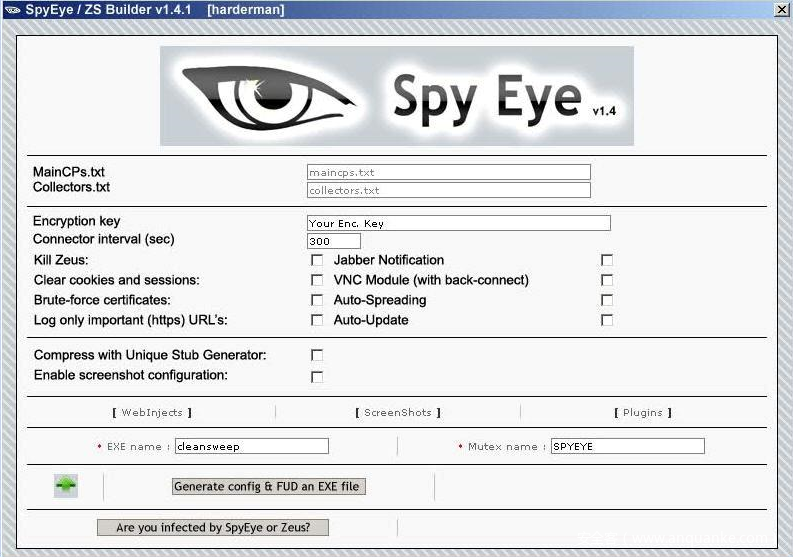Screen dimensions: 793x557
Task: Click the Mutex name : label
Action: pyautogui.click(x=506, y=447)
